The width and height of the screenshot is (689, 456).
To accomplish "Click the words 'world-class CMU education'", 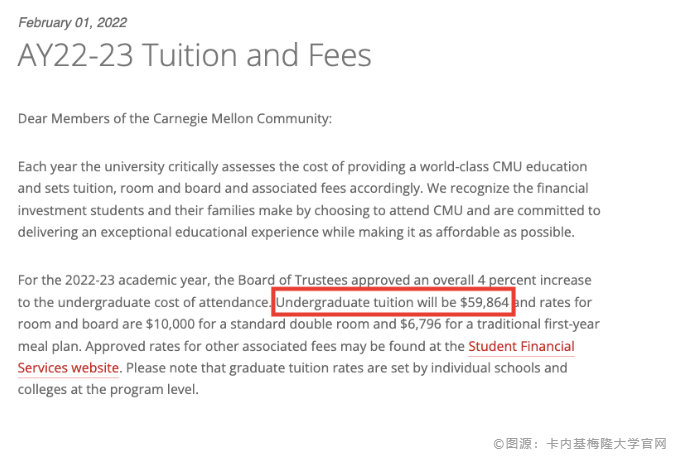I will (x=504, y=167).
